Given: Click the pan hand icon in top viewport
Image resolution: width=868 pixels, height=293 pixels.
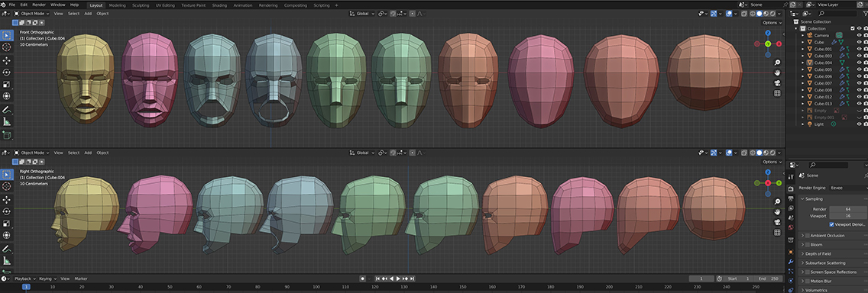Looking at the screenshot, I should [x=777, y=72].
